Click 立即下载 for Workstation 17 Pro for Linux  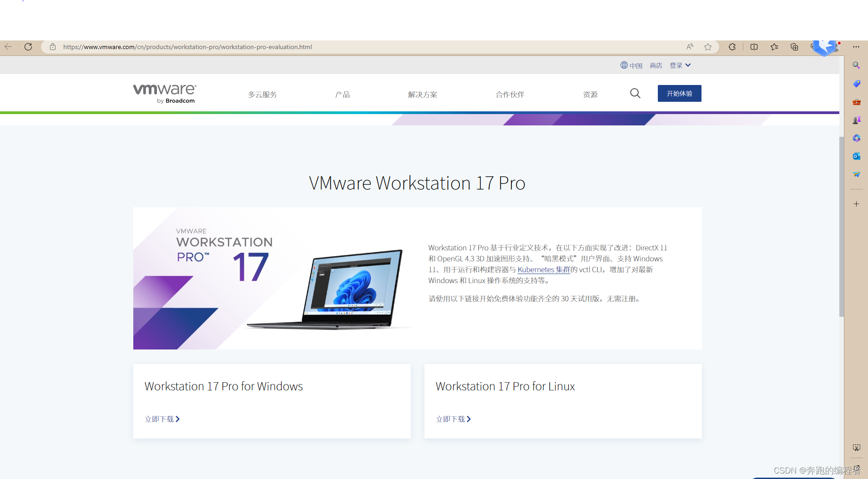pos(454,419)
